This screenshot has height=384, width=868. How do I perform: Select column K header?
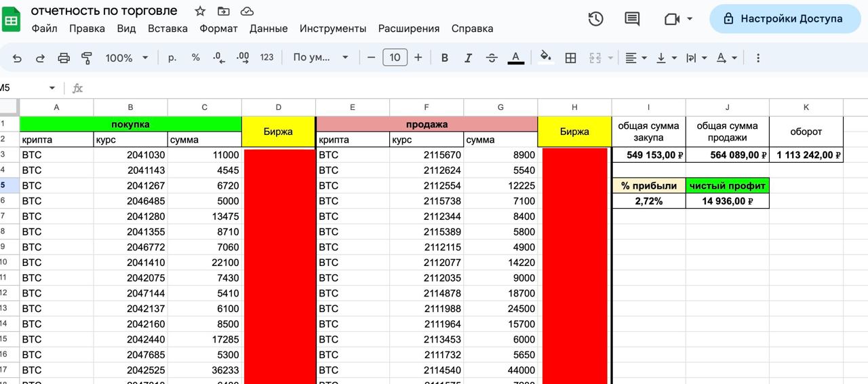806,107
